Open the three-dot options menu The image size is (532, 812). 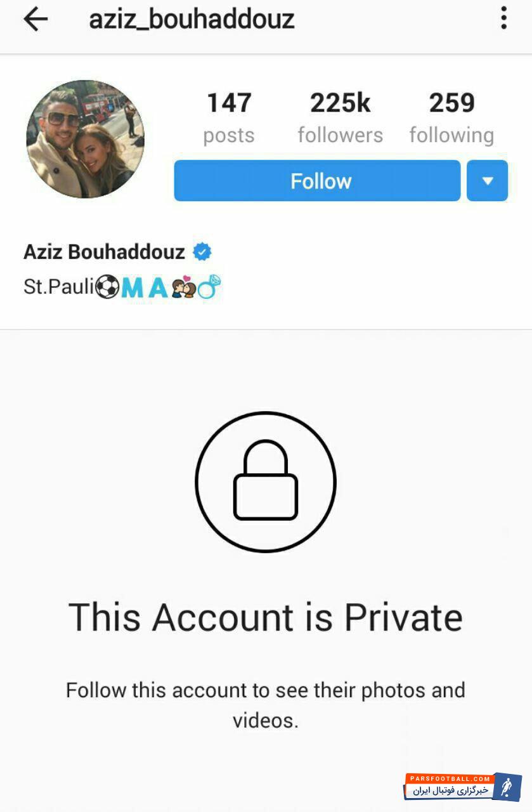(x=503, y=18)
